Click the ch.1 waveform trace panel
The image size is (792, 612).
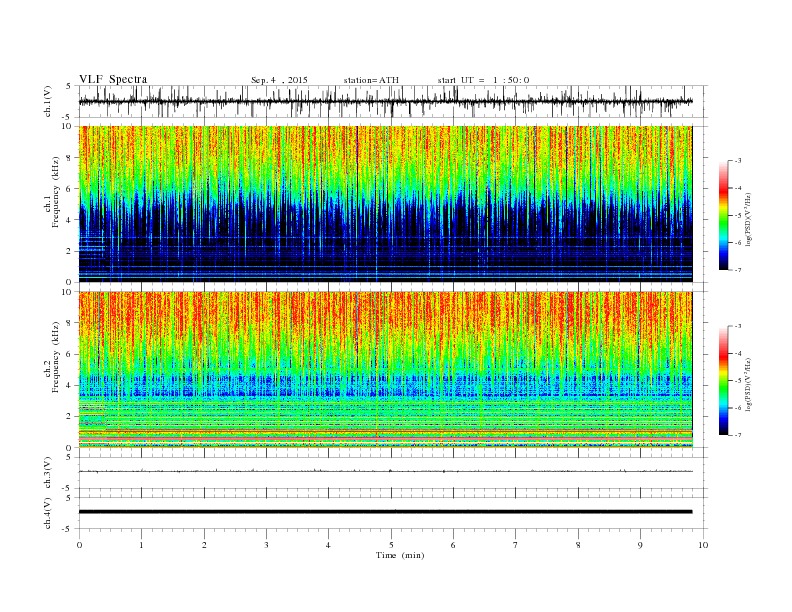(393, 101)
